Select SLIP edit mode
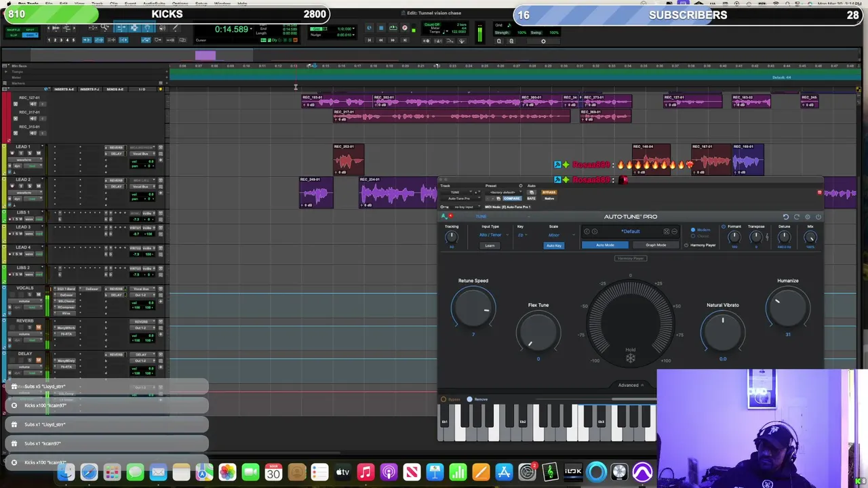 click(14, 35)
